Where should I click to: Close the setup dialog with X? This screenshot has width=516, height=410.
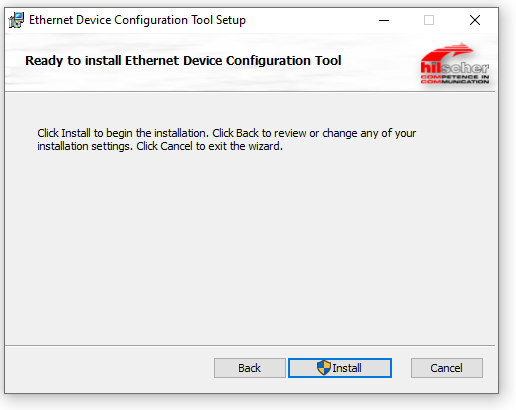tap(475, 20)
